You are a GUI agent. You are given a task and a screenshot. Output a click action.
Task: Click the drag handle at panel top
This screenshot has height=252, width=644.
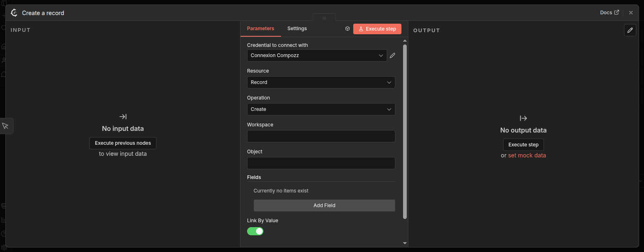[x=324, y=18]
